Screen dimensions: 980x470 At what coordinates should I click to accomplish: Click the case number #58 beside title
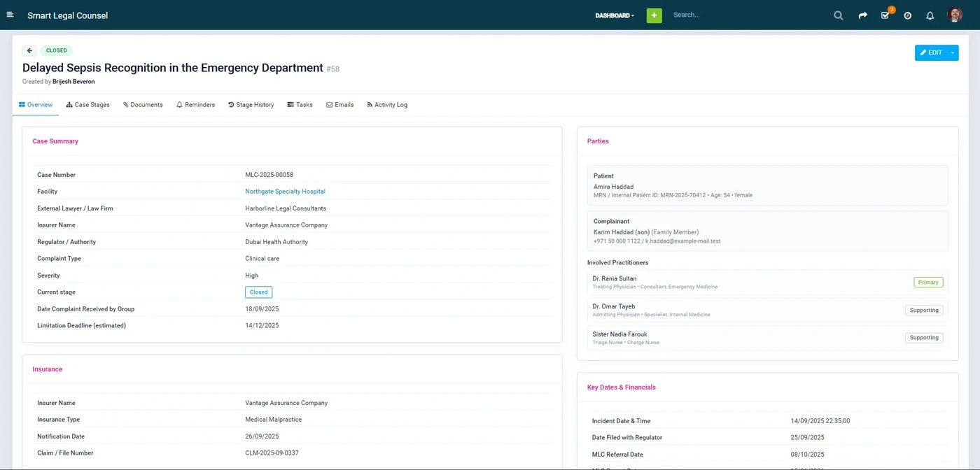click(332, 69)
